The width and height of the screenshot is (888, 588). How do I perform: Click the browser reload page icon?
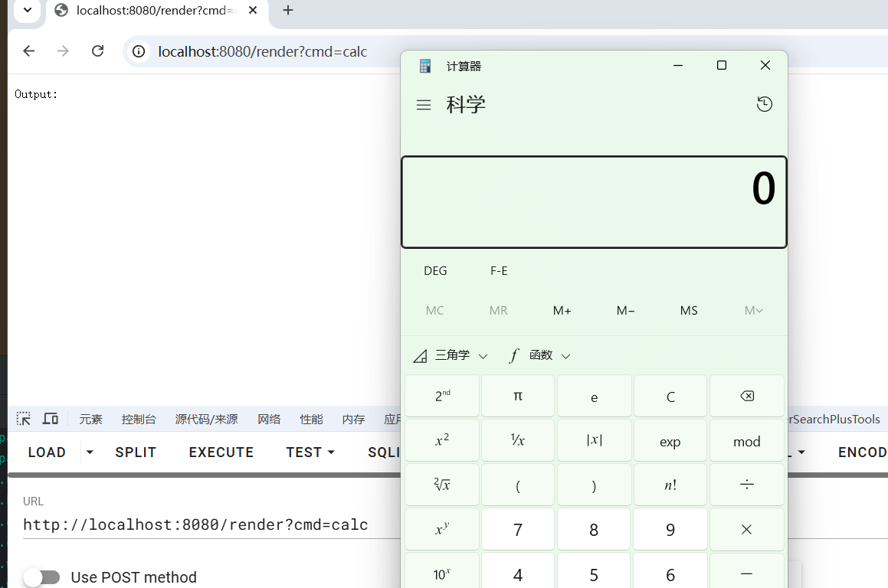coord(97,51)
